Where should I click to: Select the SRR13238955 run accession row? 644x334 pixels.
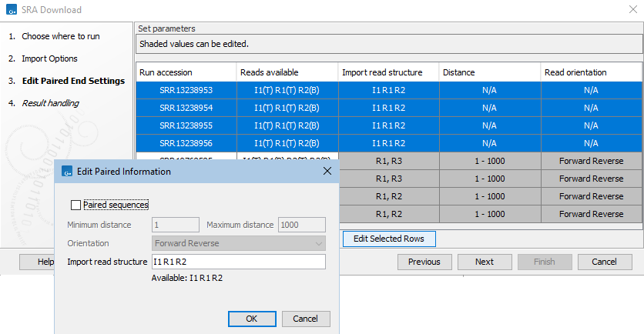coord(186,125)
